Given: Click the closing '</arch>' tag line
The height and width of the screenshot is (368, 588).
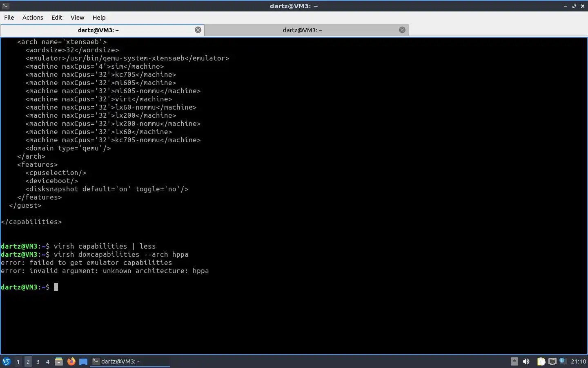Looking at the screenshot, I should 31,156.
